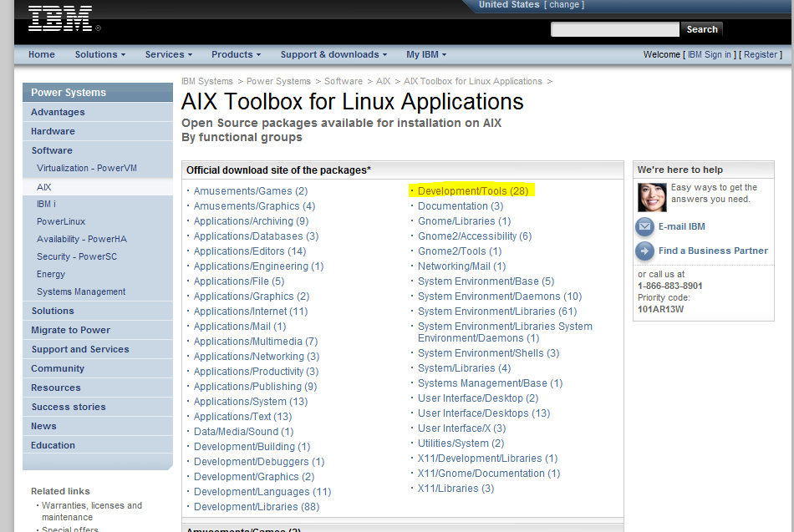Viewport: 794px width, 532px height.
Task: Open IBM Systems breadcrumb link
Action: point(207,82)
